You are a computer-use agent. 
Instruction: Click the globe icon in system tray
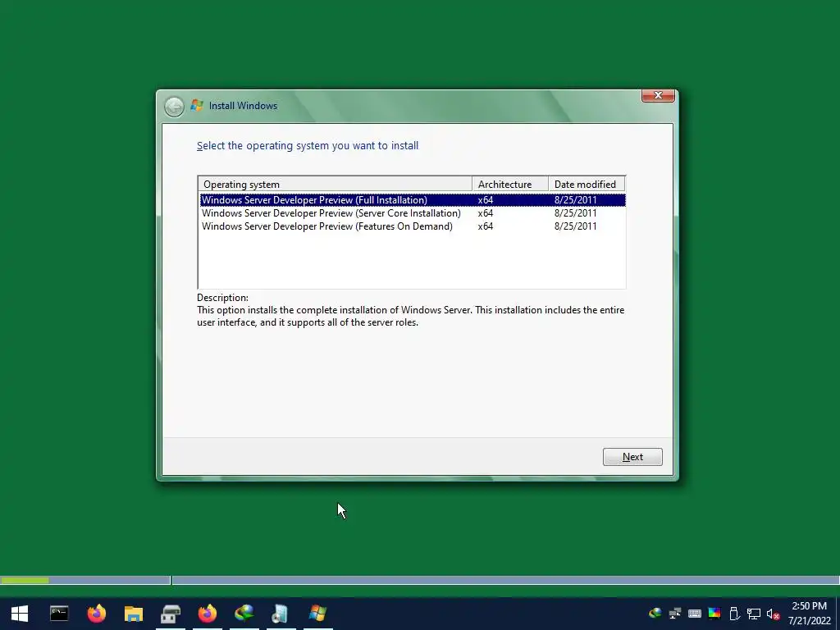pos(655,614)
